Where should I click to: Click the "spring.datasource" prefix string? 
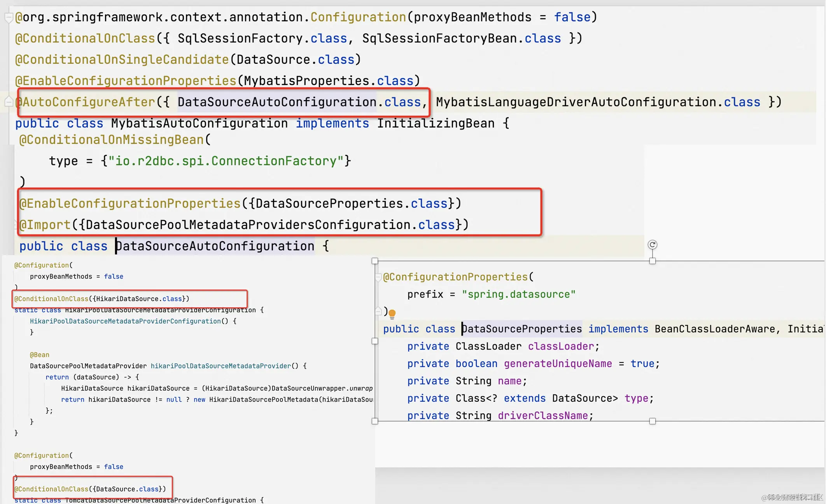[x=518, y=294]
